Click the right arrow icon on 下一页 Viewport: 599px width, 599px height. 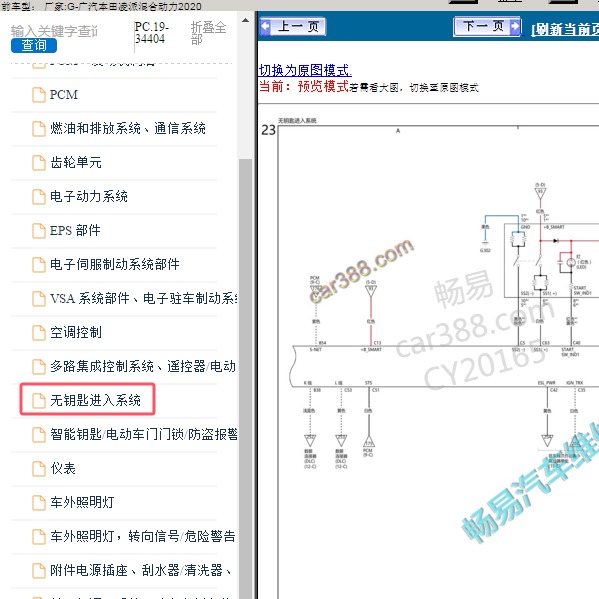click(515, 26)
